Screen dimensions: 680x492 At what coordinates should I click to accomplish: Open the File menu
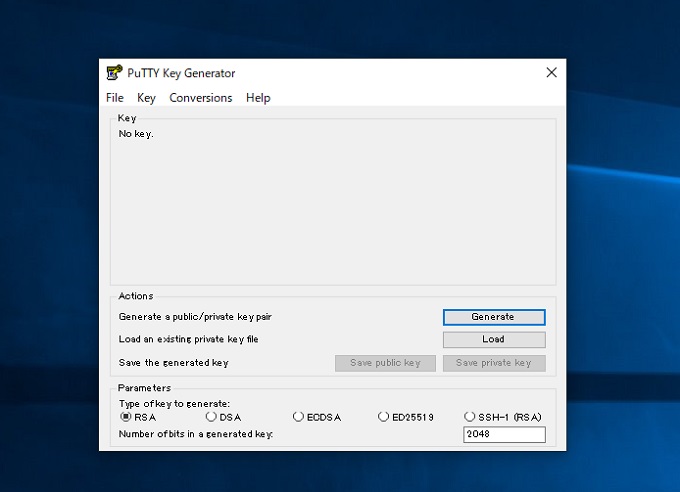[x=115, y=98]
